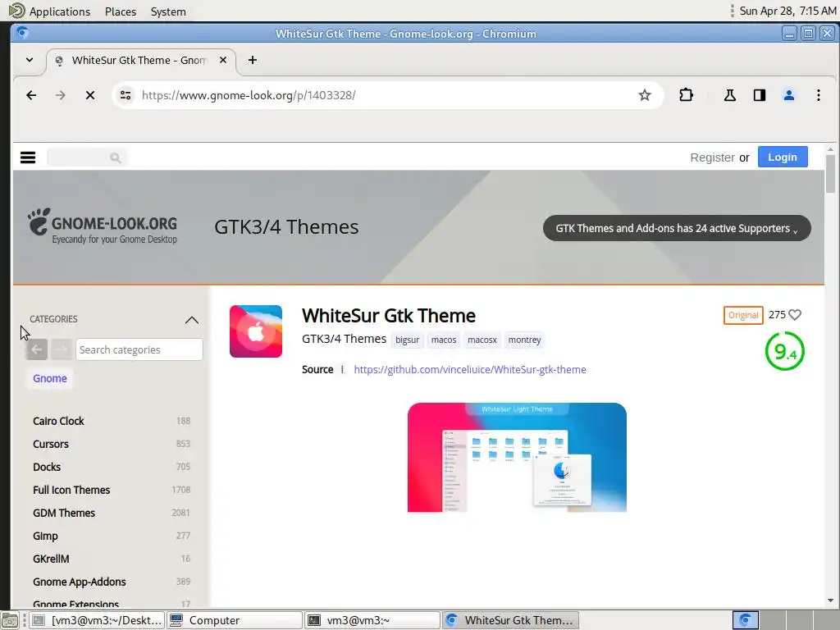
Task: Click the browser forward arrow
Action: 61,95
